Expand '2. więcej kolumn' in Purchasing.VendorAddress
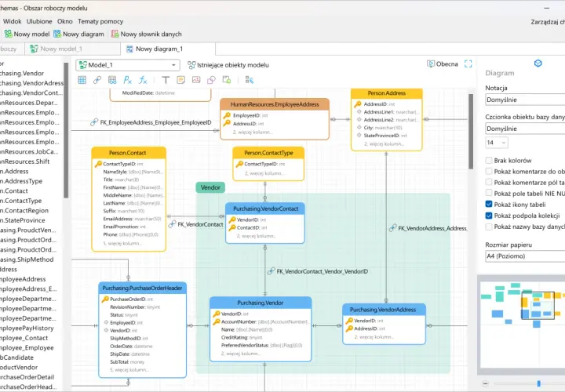 click(x=374, y=337)
